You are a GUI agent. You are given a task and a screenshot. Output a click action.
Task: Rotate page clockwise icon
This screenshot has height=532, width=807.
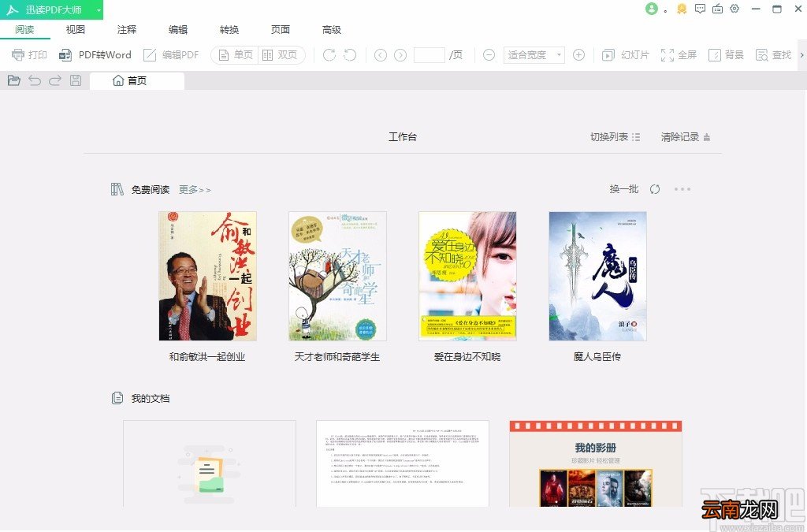(x=329, y=54)
